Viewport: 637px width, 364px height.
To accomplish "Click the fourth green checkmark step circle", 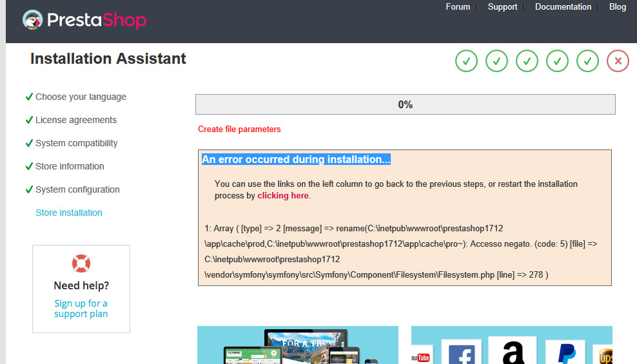I will point(557,61).
